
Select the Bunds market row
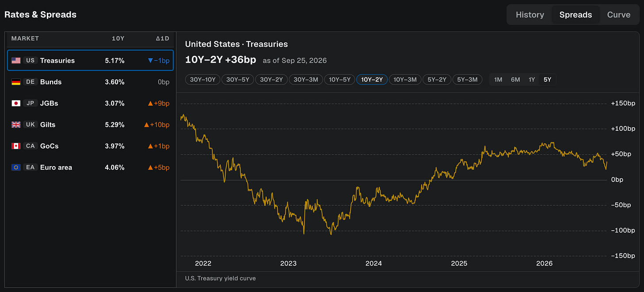tap(90, 82)
